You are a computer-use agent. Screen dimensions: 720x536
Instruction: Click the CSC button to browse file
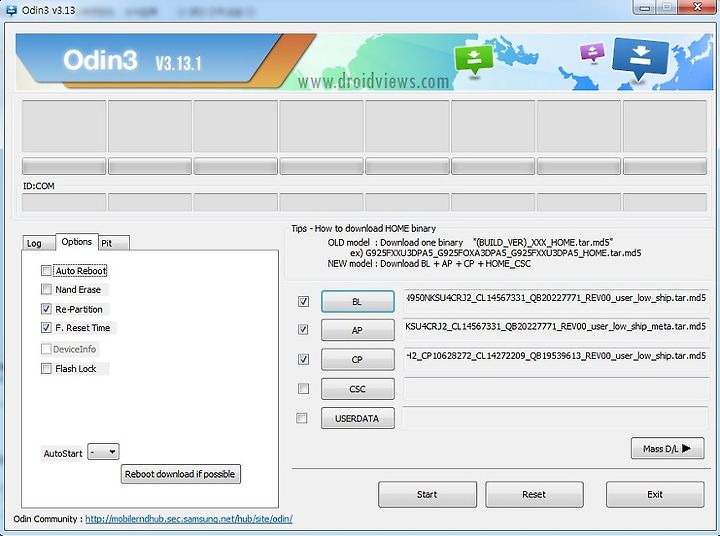coord(358,389)
